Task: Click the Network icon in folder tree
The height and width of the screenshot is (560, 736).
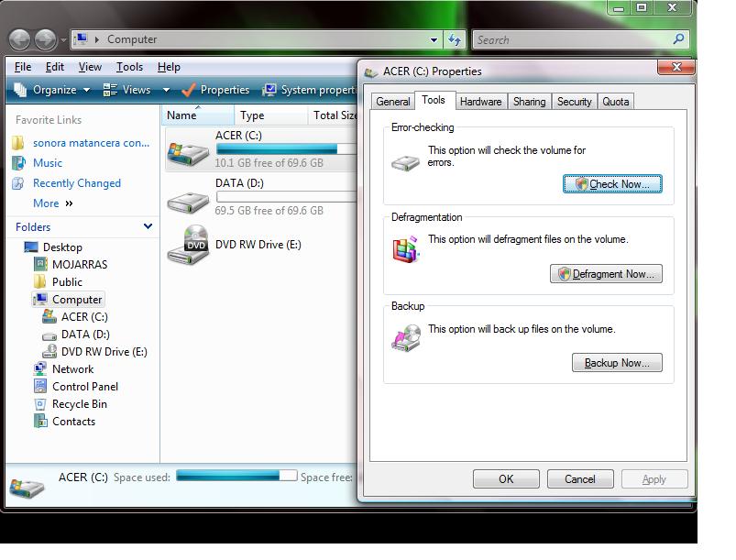Action: (40, 369)
